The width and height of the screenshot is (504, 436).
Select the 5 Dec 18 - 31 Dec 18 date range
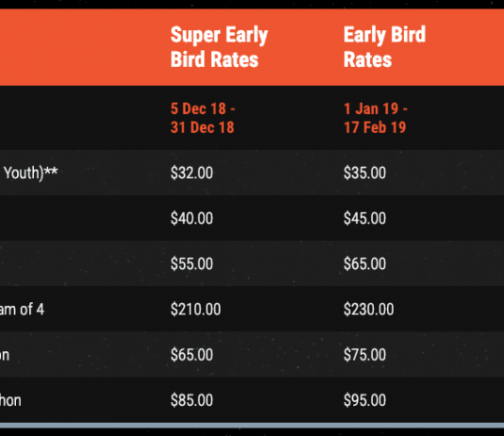(x=203, y=118)
